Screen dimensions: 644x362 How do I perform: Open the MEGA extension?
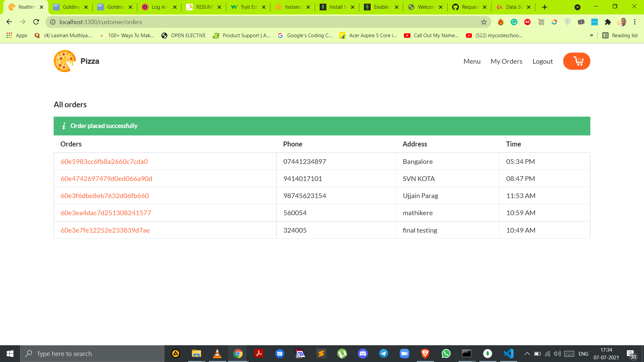(528, 22)
